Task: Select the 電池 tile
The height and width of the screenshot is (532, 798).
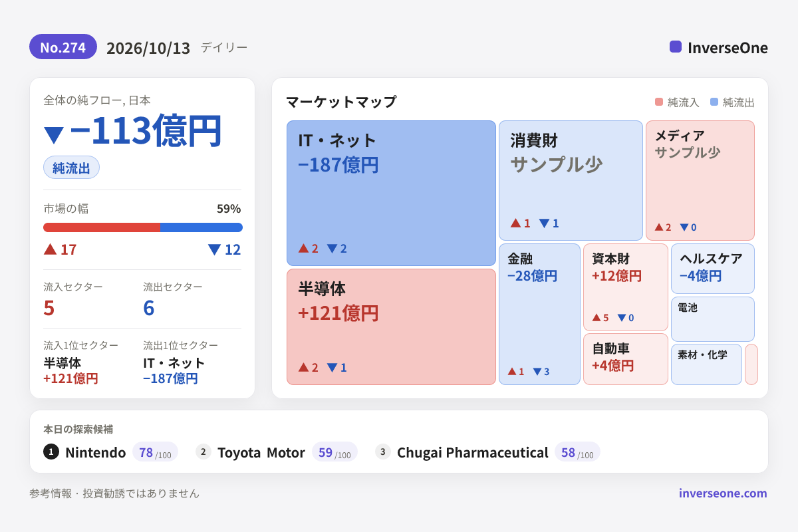Action: pos(713,319)
